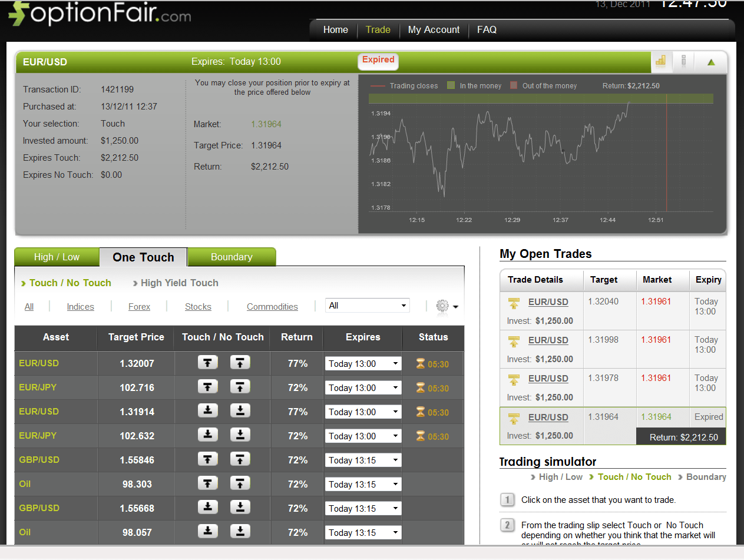Filter assets by the Forex link

point(139,307)
